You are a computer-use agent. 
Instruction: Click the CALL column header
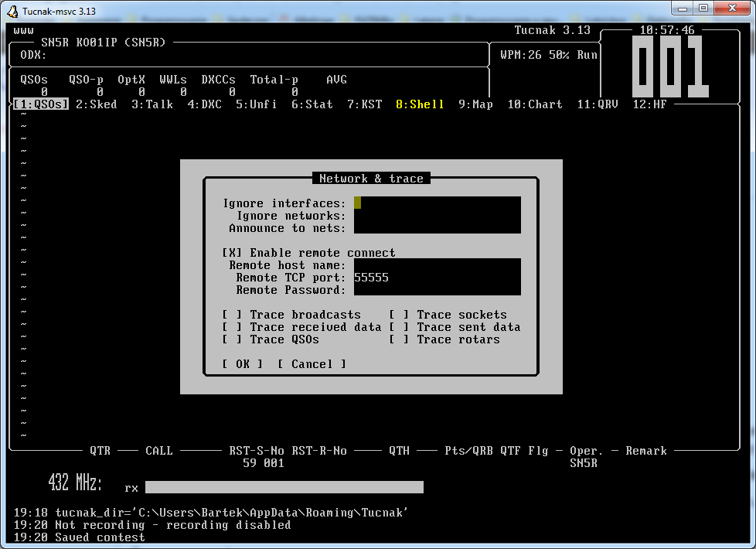pos(159,451)
